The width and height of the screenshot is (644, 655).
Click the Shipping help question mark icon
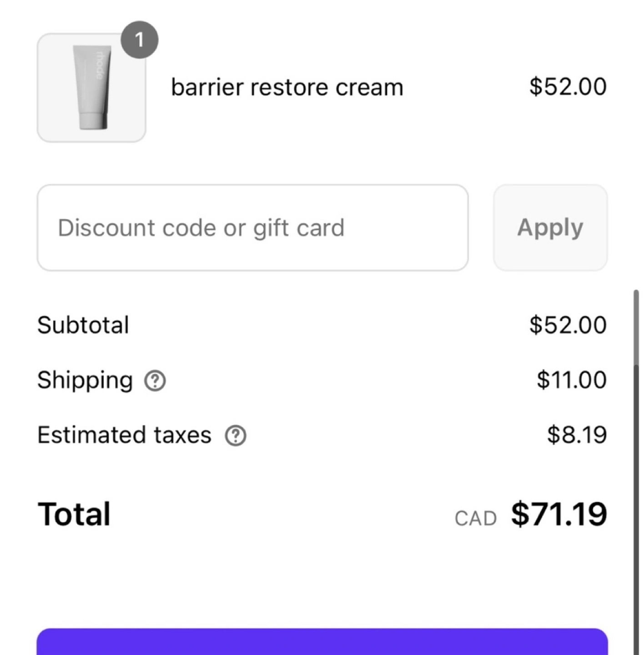pyautogui.click(x=155, y=381)
